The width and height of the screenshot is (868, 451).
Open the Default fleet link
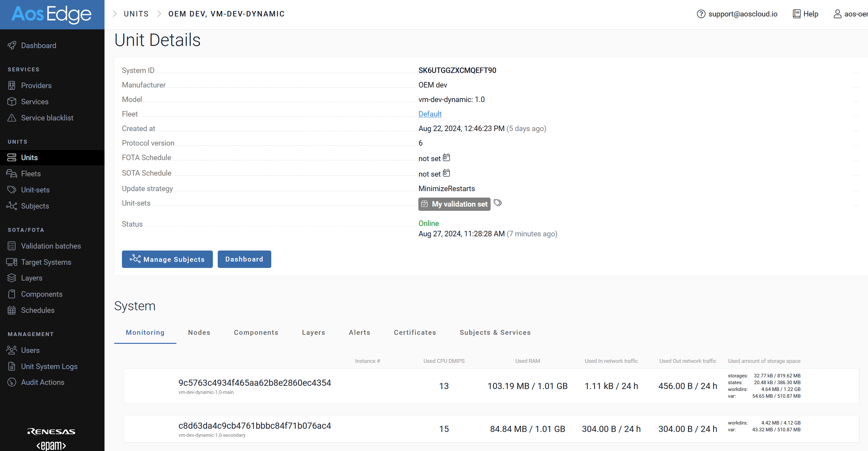(x=430, y=114)
